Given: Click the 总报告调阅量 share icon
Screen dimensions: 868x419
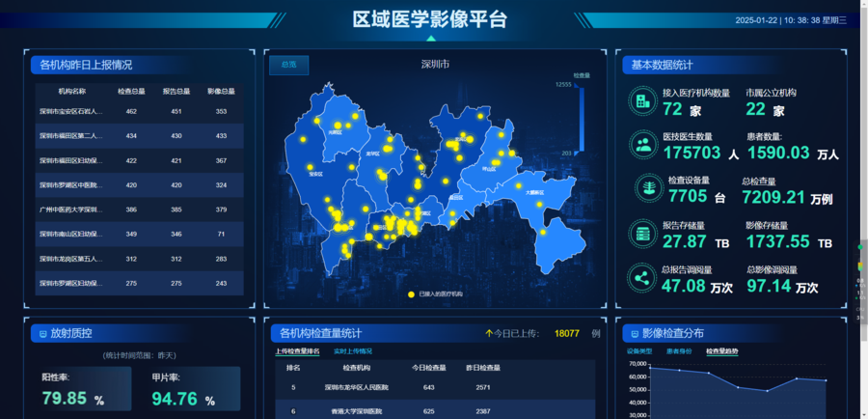Looking at the screenshot, I should (642, 278).
